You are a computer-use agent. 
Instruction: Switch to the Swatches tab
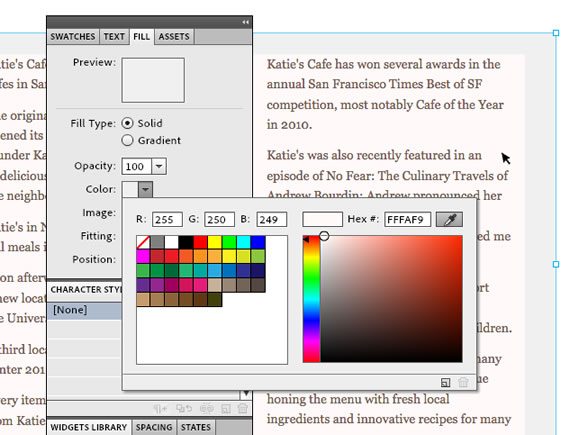tap(73, 36)
